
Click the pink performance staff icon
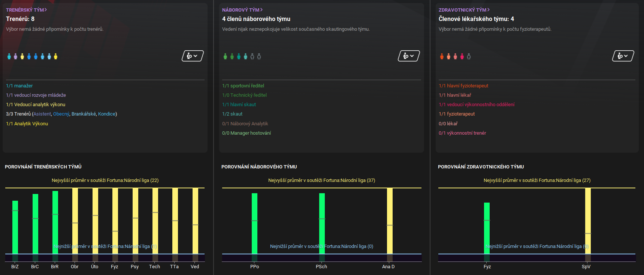pos(462,56)
